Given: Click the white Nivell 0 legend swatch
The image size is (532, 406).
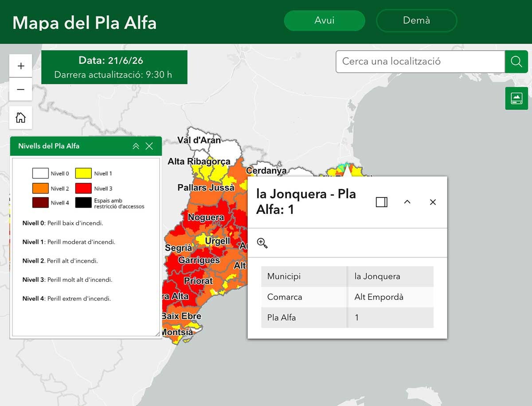Looking at the screenshot, I should point(40,173).
